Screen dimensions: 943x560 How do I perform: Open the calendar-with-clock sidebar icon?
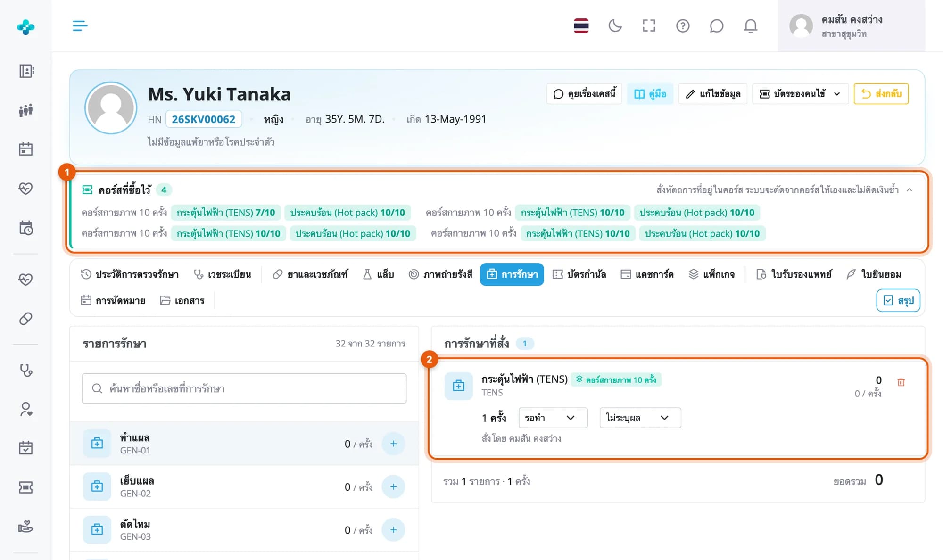pyautogui.click(x=25, y=228)
